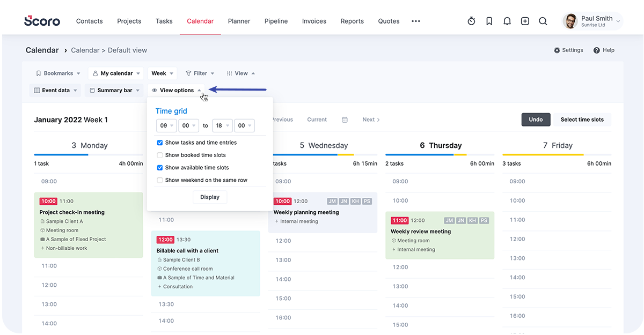
Task: Check Show booked time slots
Action: coord(160,155)
